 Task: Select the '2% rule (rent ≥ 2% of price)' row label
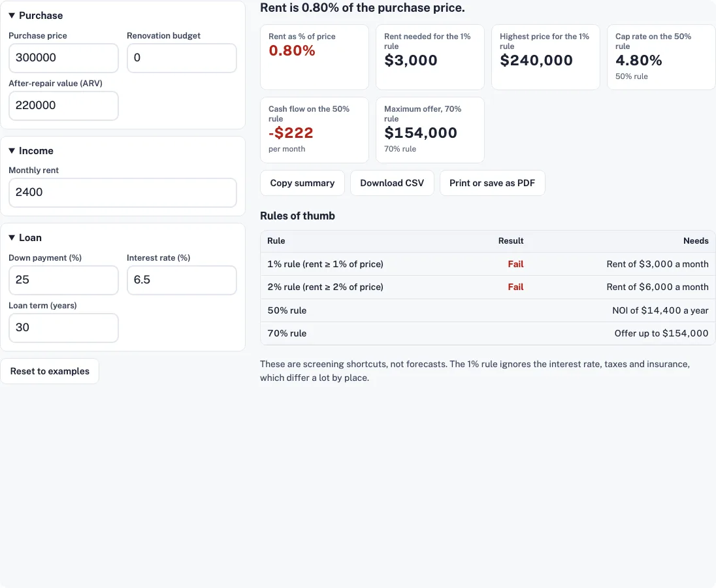pos(325,287)
